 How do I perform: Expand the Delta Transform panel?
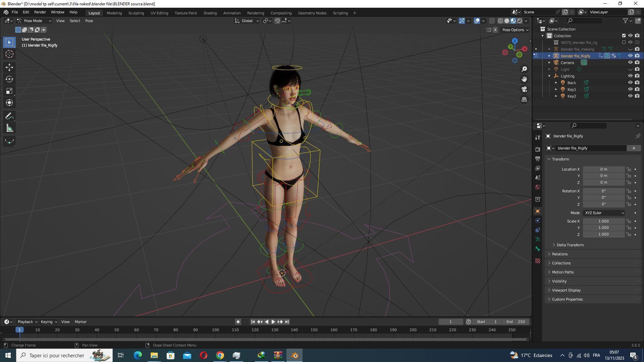click(x=570, y=245)
